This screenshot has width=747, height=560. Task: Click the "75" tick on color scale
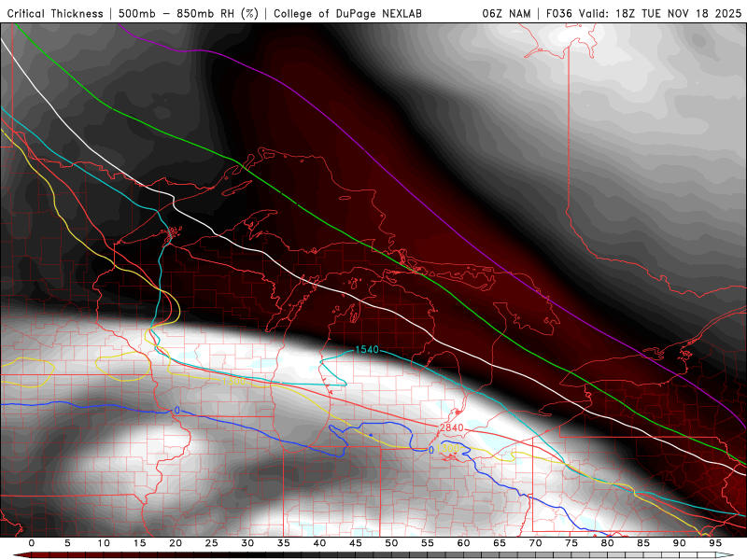point(571,543)
